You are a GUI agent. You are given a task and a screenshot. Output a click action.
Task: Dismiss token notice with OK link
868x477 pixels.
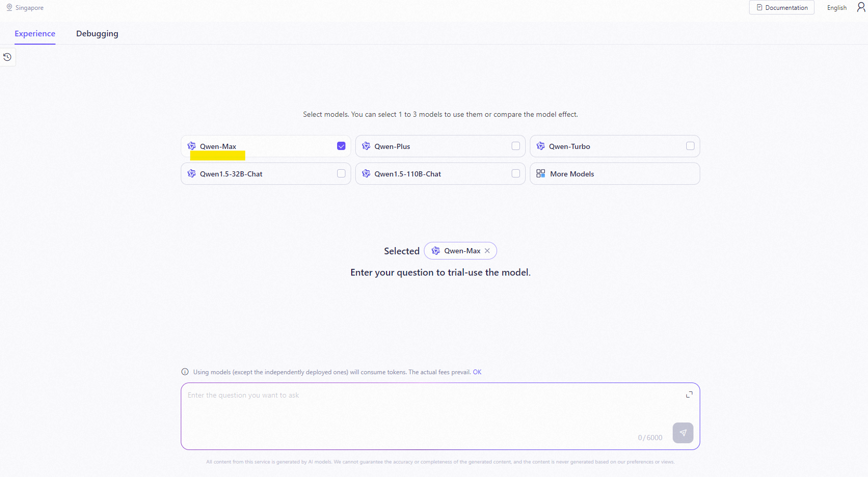(x=477, y=372)
